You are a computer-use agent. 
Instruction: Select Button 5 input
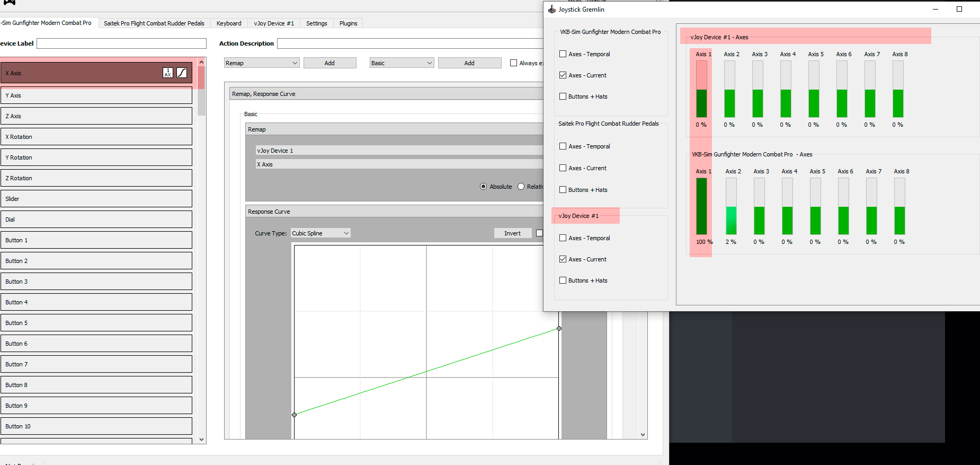(x=96, y=323)
